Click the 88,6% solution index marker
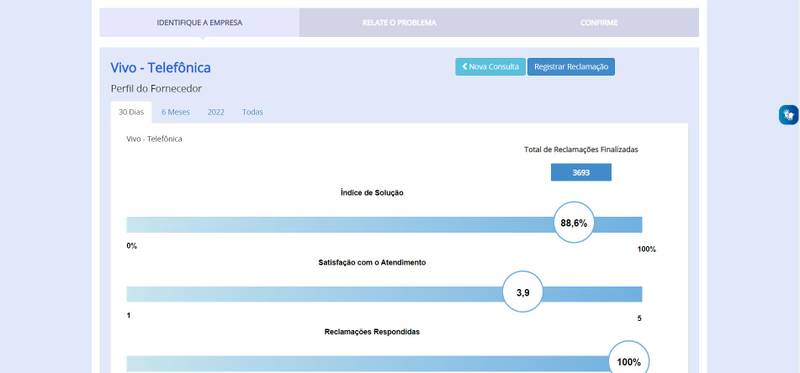This screenshot has width=800, height=373. [574, 222]
